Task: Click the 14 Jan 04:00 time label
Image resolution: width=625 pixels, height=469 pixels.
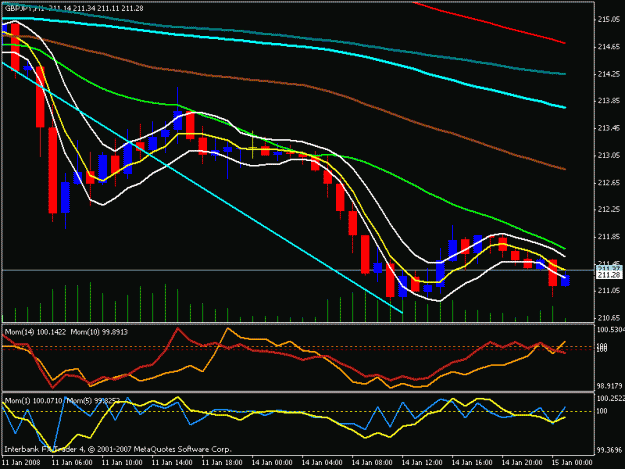Action: point(322,463)
